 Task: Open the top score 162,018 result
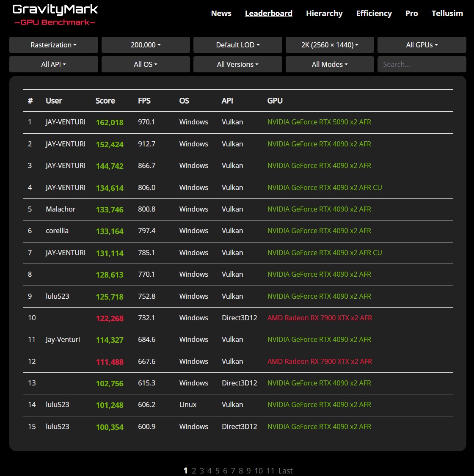pos(110,123)
